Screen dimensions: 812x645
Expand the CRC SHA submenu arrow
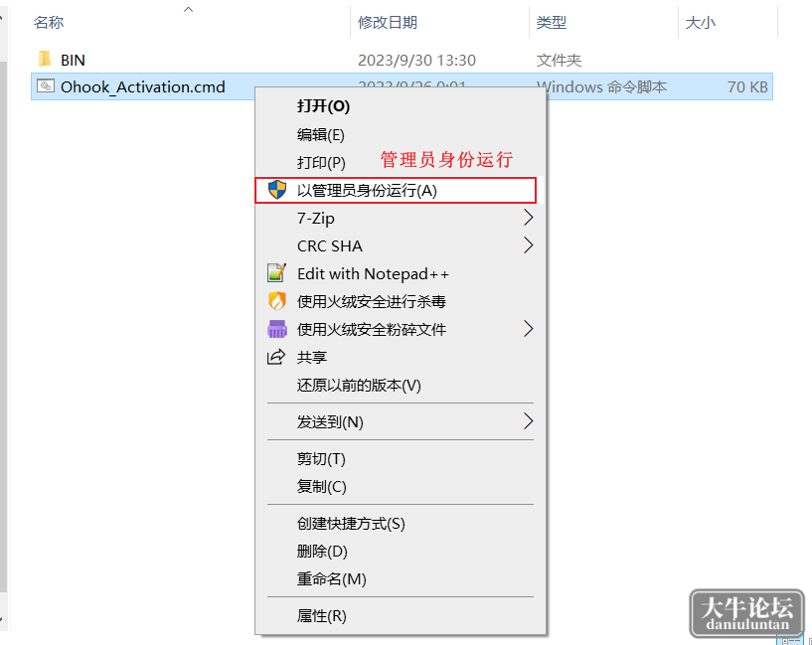pyautogui.click(x=528, y=245)
